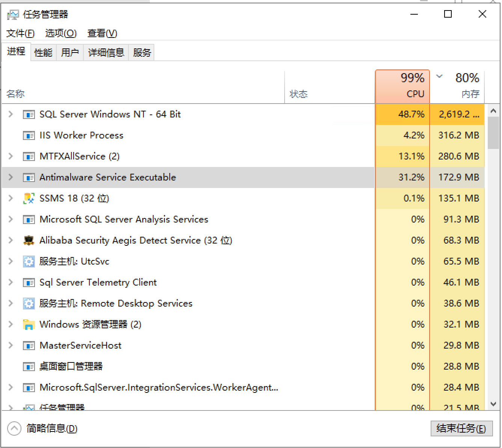Click the 结束任务 button
The image size is (502, 448).
pyautogui.click(x=461, y=428)
